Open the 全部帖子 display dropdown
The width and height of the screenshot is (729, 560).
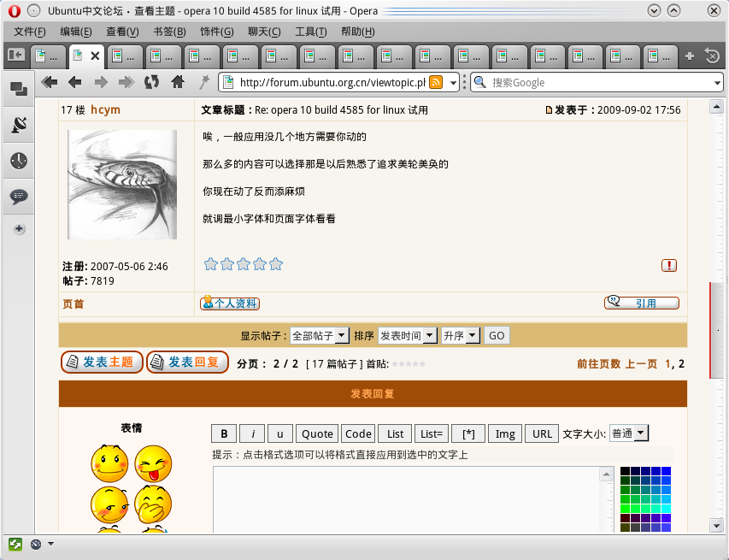320,335
